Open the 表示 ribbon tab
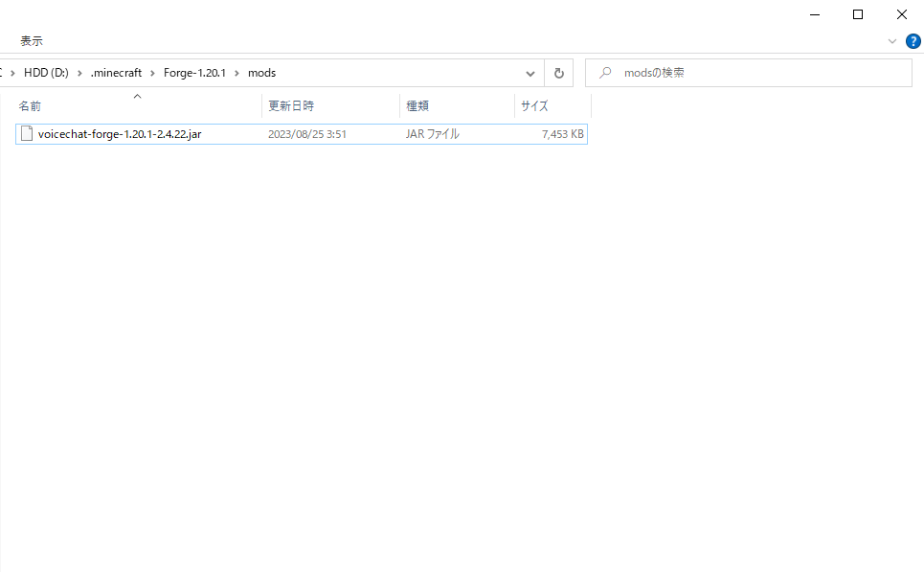The image size is (924, 572). pyautogui.click(x=32, y=41)
